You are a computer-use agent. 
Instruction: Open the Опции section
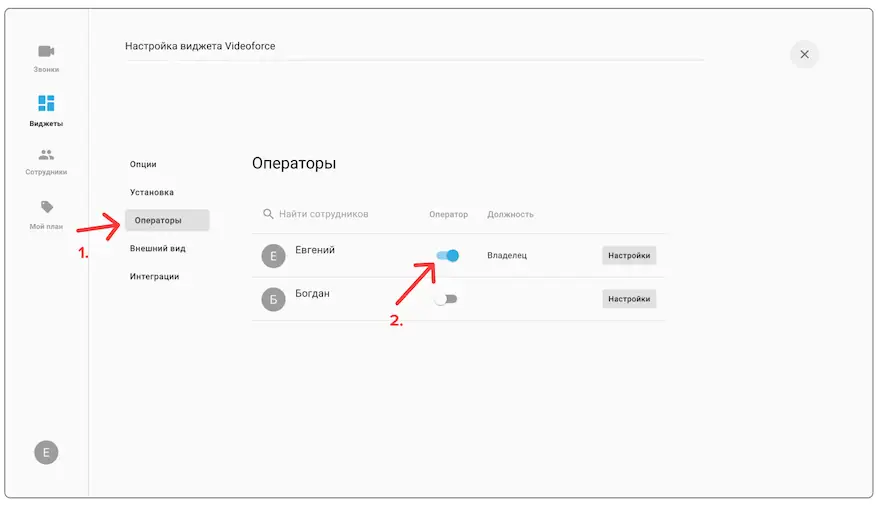143,164
